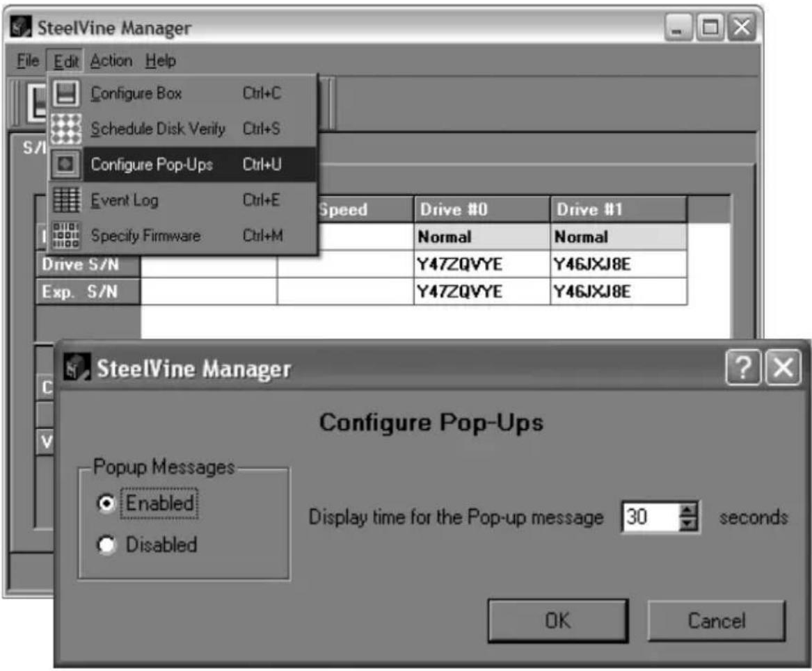Click the Schedule Disk Verify checkered icon

(x=66, y=129)
